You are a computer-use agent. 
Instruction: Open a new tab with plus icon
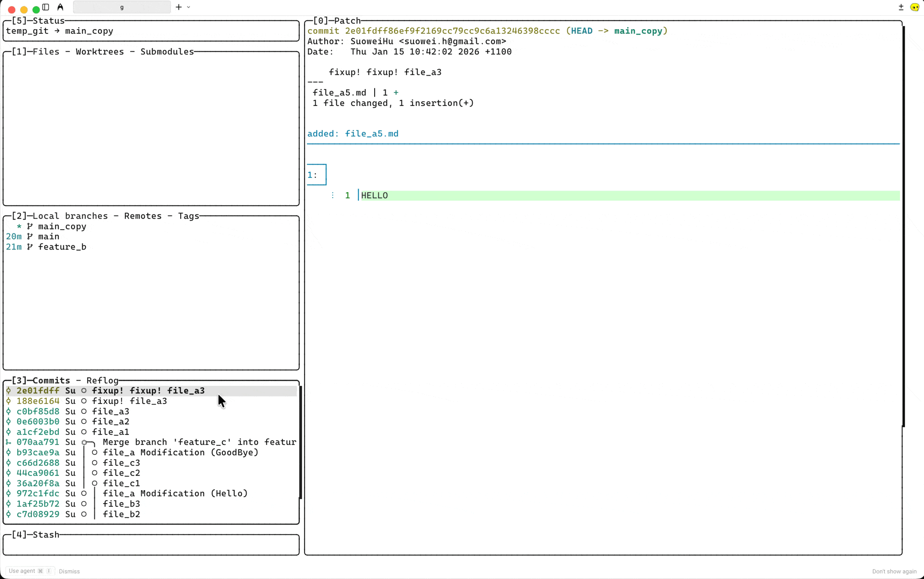(179, 7)
